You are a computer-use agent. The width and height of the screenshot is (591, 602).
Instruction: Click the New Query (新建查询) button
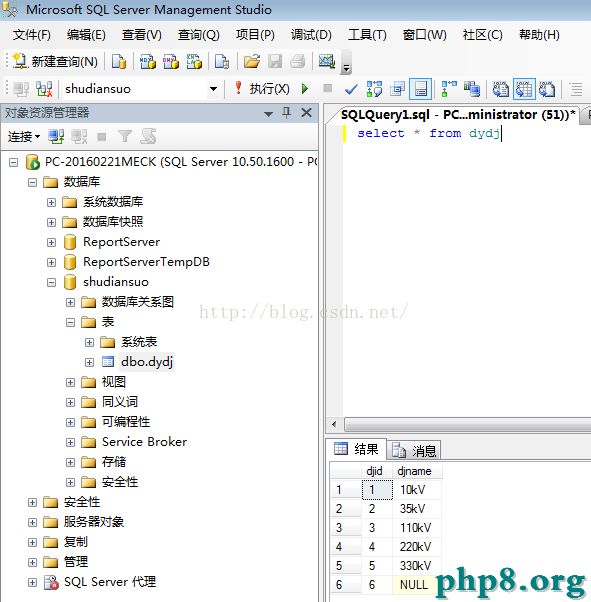[56, 61]
